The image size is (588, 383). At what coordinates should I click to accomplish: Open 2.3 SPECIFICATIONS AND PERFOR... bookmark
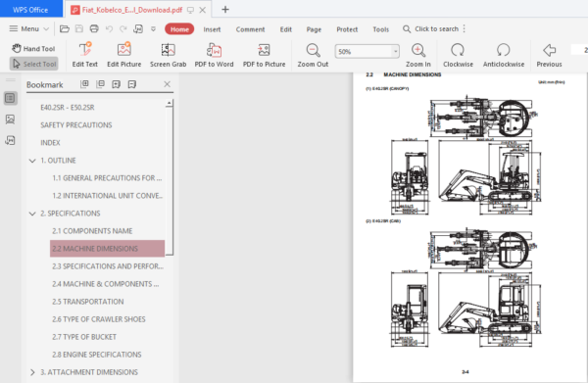click(108, 266)
